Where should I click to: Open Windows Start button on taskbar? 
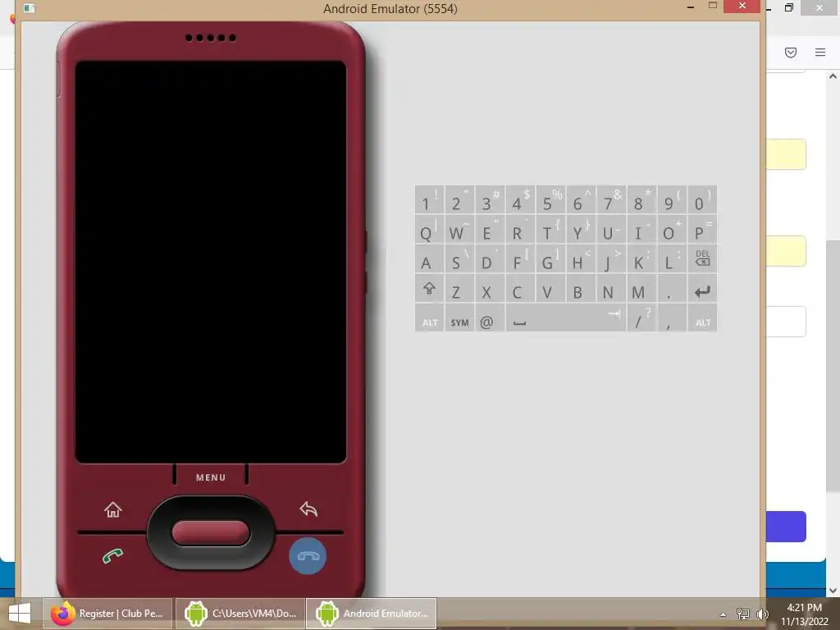tap(20, 614)
